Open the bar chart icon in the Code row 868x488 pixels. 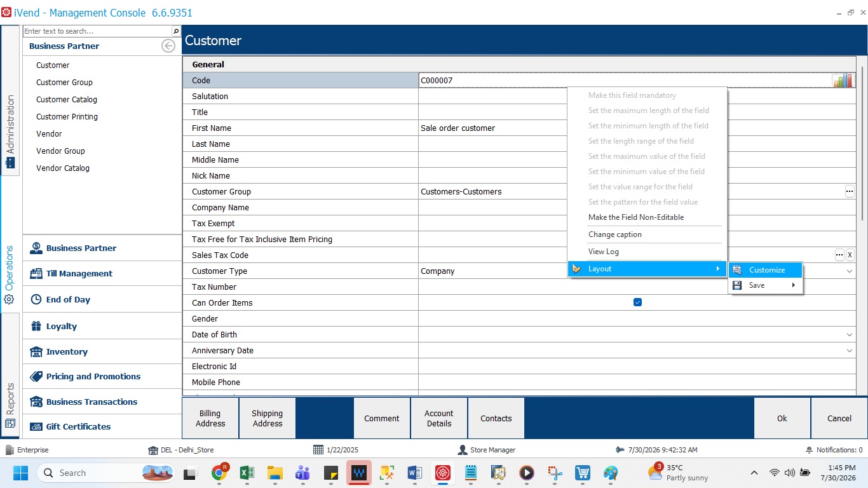click(843, 80)
